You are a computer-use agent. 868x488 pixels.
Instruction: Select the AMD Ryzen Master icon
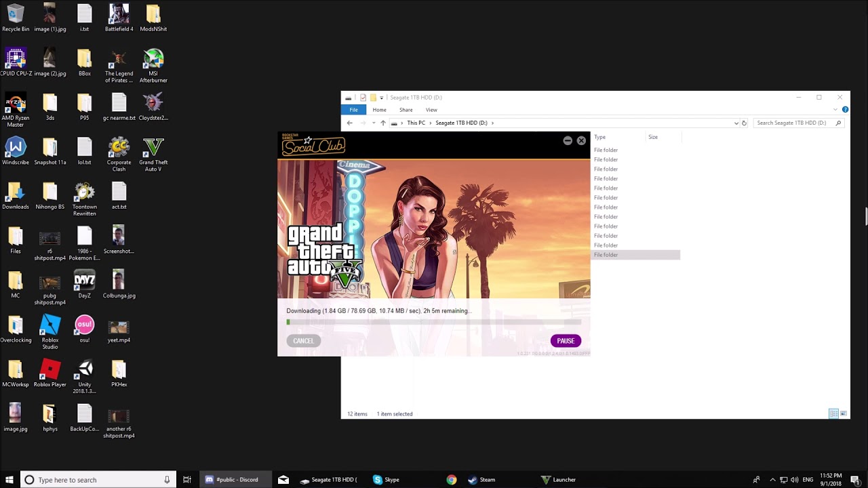(x=15, y=110)
